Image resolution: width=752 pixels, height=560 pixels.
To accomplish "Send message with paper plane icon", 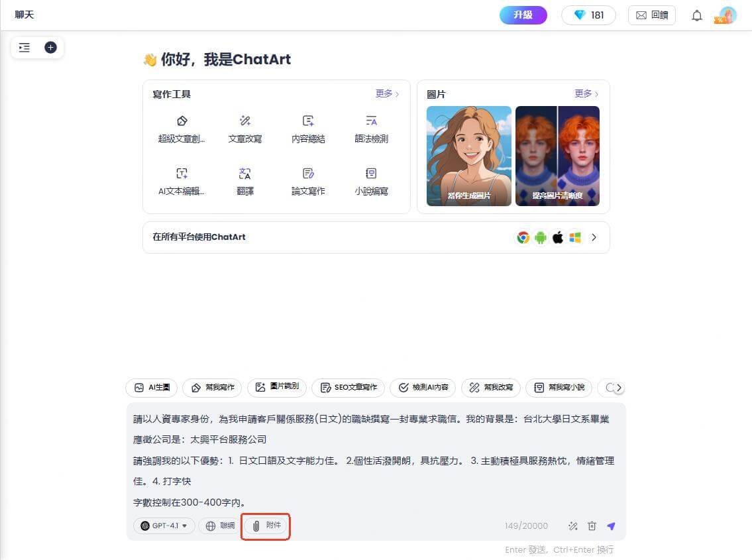I will [612, 526].
